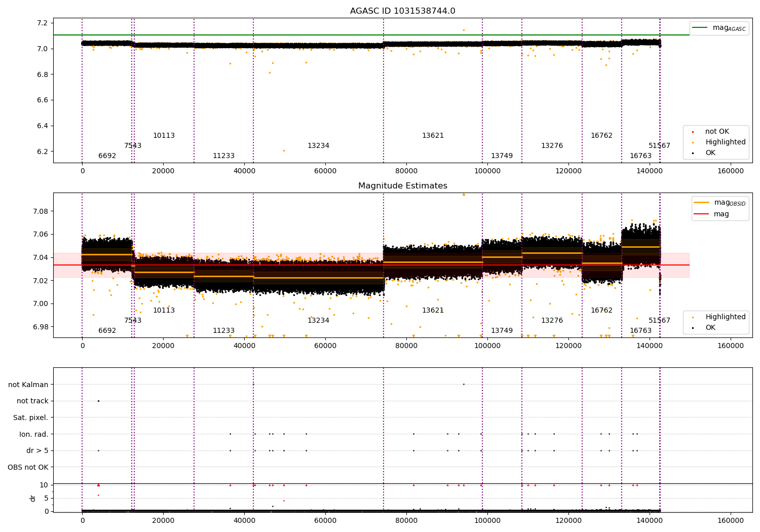The width and height of the screenshot is (760, 532).
Task: Click the 6.8 tick on top y-axis
Action: coord(43,74)
